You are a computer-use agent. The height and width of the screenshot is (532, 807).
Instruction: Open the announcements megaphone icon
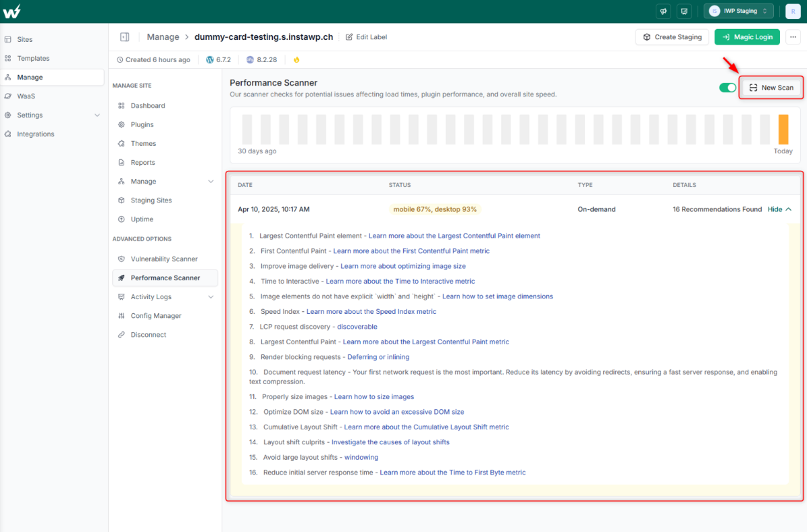pyautogui.click(x=663, y=11)
